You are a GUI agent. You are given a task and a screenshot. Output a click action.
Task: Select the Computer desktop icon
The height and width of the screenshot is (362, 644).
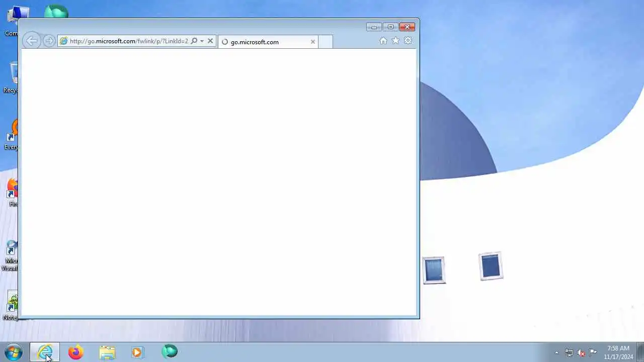click(12, 20)
